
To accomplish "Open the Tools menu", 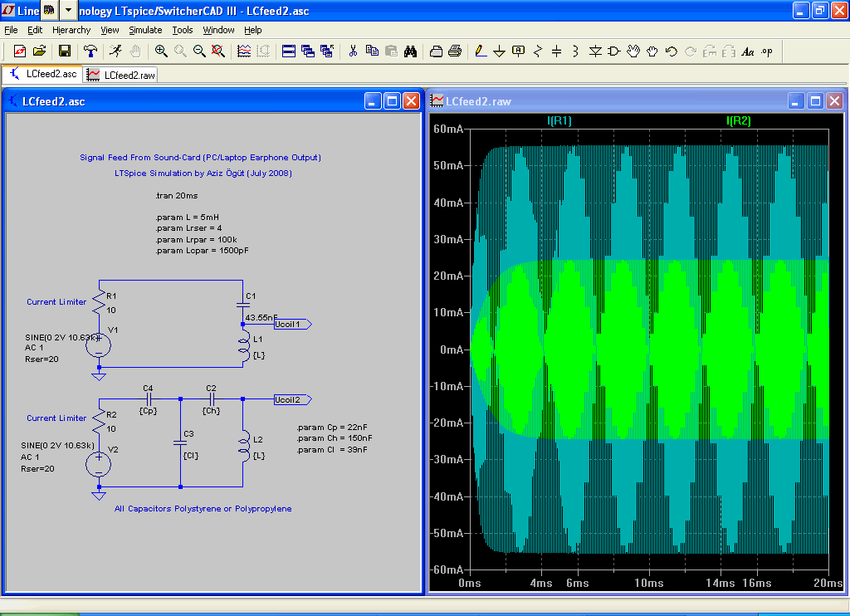I will pyautogui.click(x=183, y=30).
